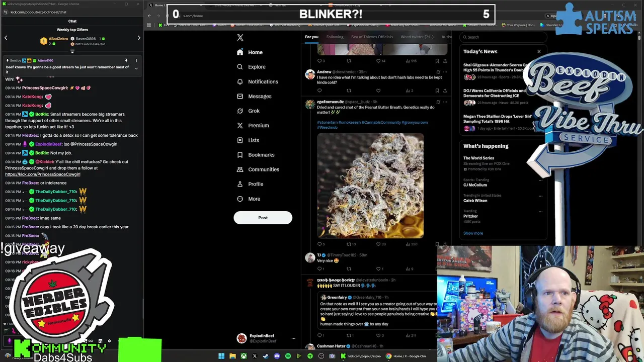Viewport: 644px width, 362px height.
Task: Open Messages in X sidebar
Action: pos(254,96)
